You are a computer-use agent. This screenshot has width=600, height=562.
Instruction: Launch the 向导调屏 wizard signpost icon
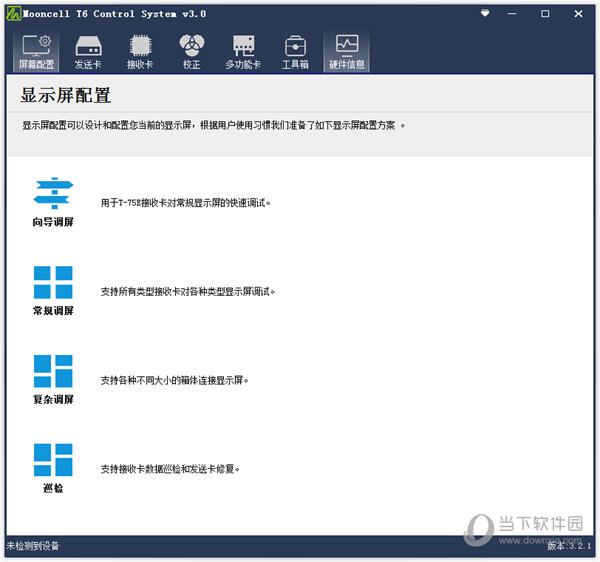click(x=53, y=193)
